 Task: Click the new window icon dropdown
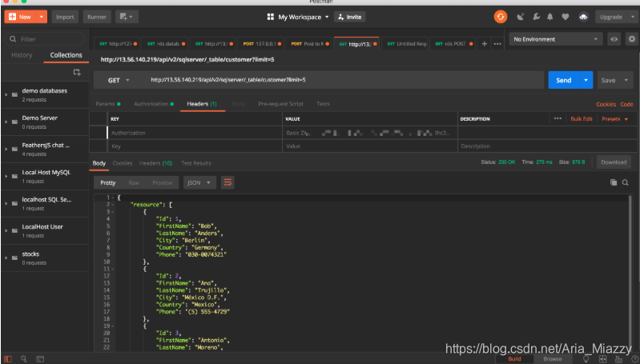point(127,17)
